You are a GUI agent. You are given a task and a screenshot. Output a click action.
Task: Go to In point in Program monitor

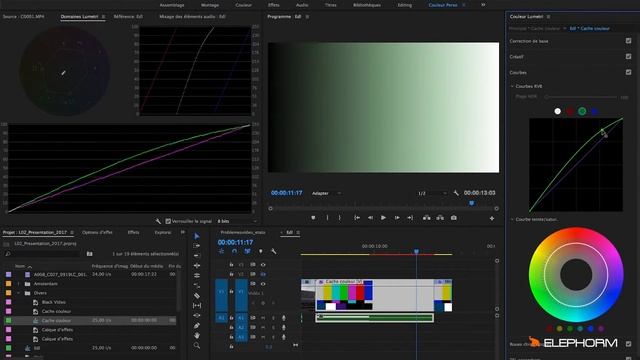click(357, 218)
